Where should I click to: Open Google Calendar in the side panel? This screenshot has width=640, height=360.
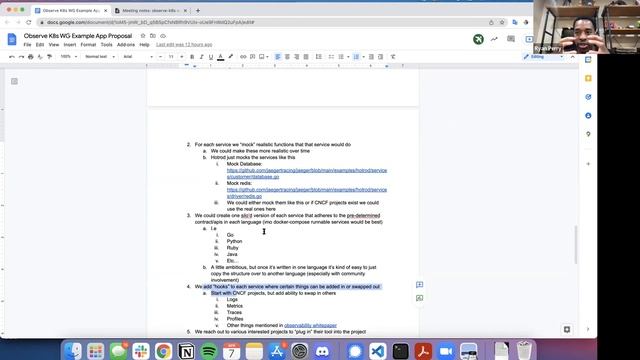click(x=588, y=60)
